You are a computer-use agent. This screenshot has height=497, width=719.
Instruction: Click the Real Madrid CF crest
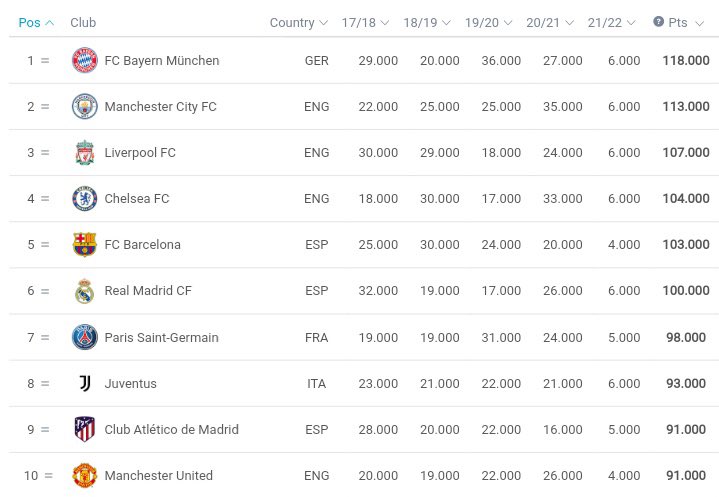point(85,291)
